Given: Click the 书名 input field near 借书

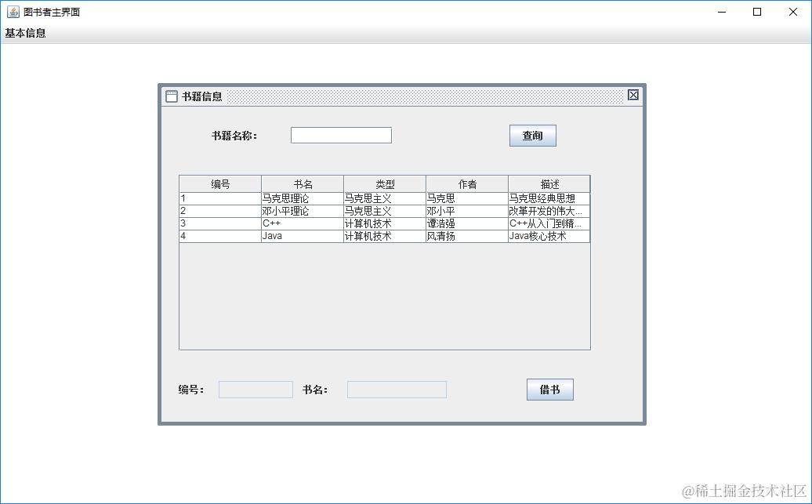Looking at the screenshot, I should coord(397,389).
